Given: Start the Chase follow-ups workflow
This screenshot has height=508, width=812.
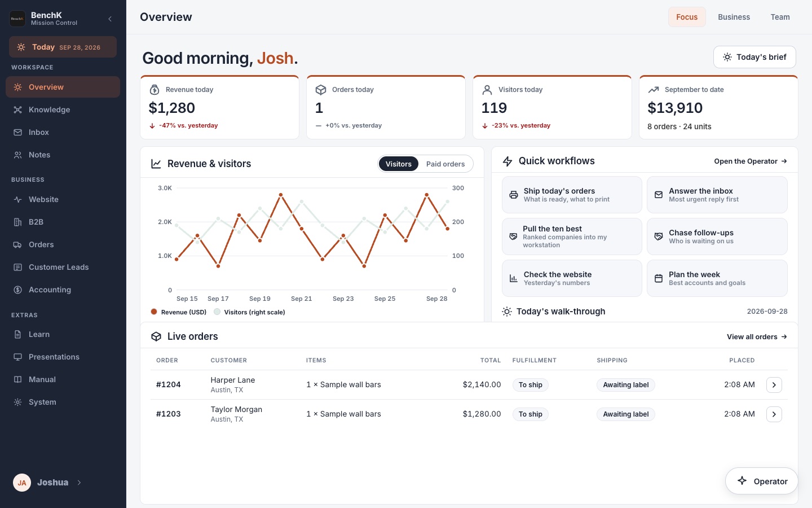Looking at the screenshot, I should [x=717, y=237].
